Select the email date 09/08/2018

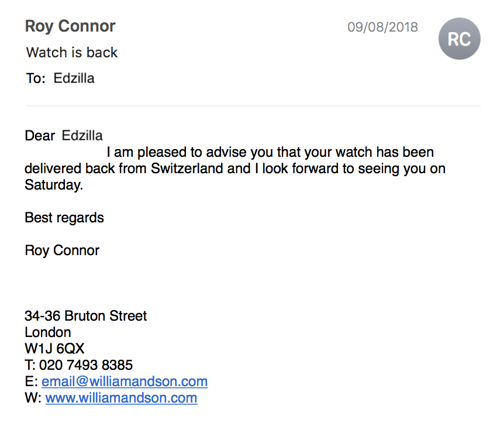coord(382,27)
